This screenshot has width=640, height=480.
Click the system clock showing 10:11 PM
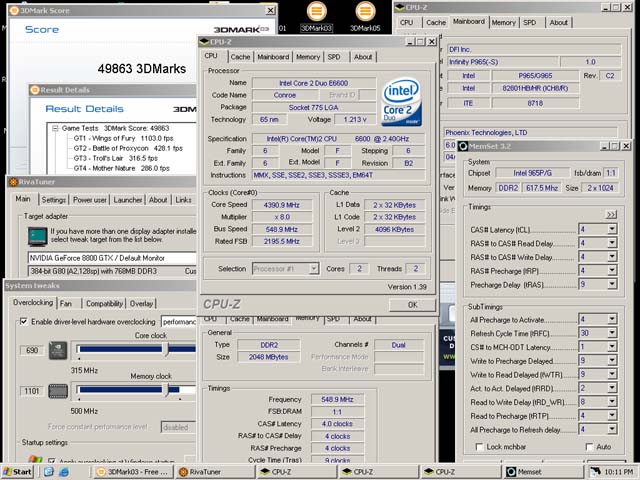619,472
